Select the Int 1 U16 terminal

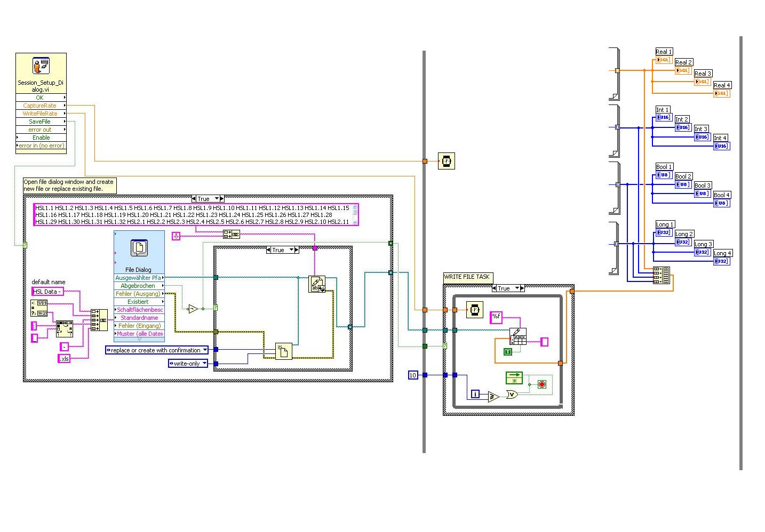[663, 117]
